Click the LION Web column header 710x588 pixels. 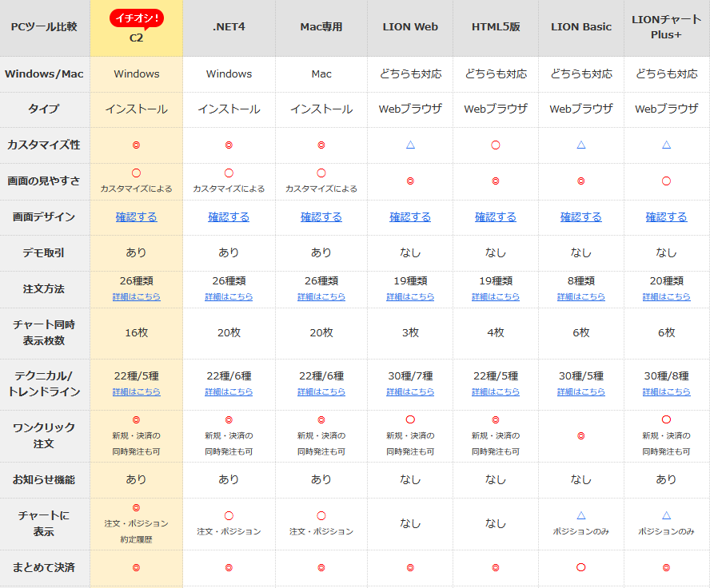point(410,26)
